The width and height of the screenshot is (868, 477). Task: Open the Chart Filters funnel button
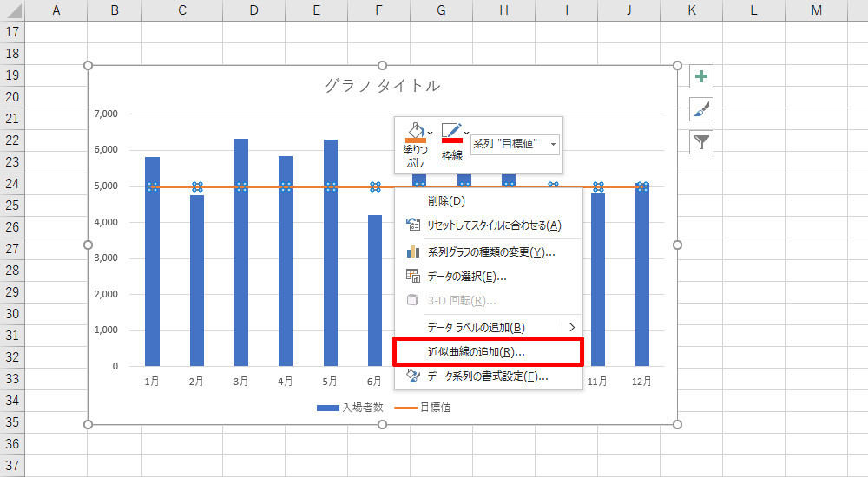coord(700,142)
